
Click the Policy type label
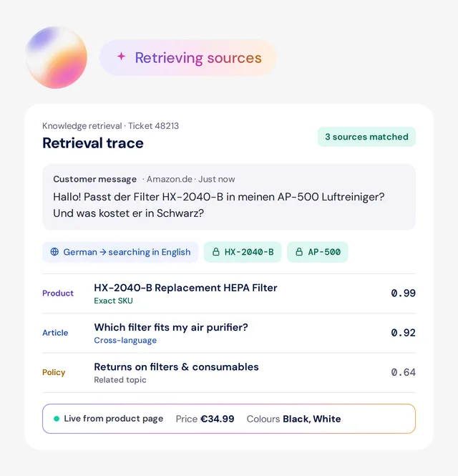(54, 372)
